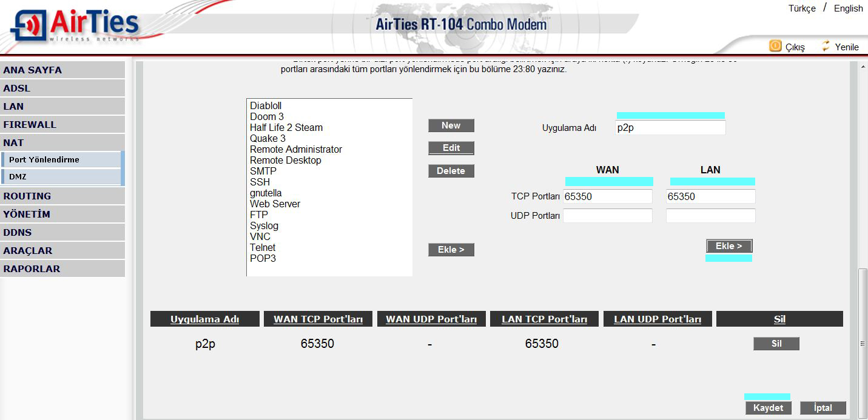Open the NAT menu
The image size is (868, 420).
pyautogui.click(x=62, y=142)
